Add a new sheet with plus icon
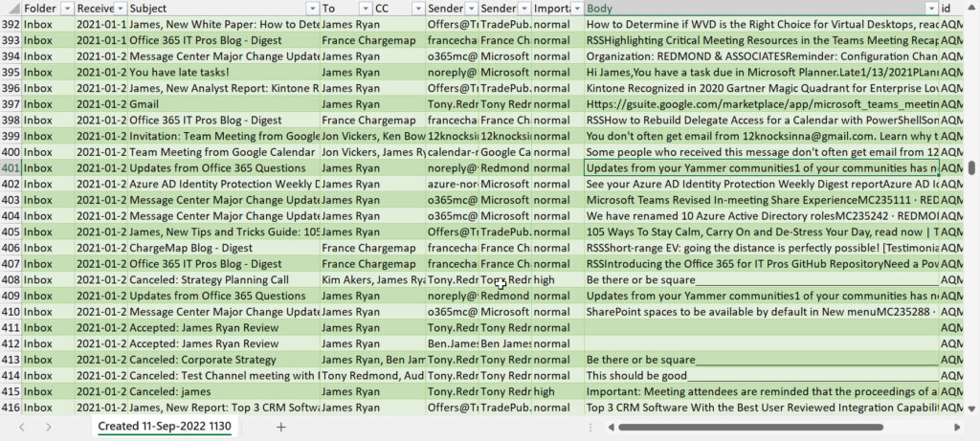980x441 pixels. (281, 428)
